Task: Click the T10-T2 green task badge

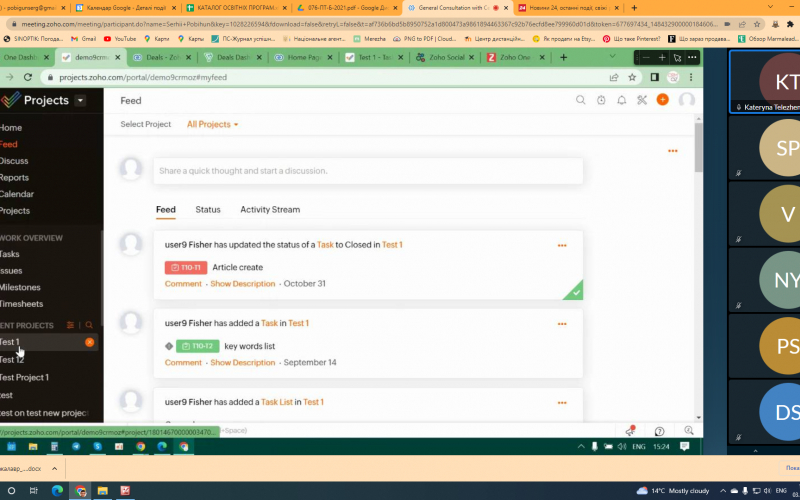Action: [x=197, y=346]
